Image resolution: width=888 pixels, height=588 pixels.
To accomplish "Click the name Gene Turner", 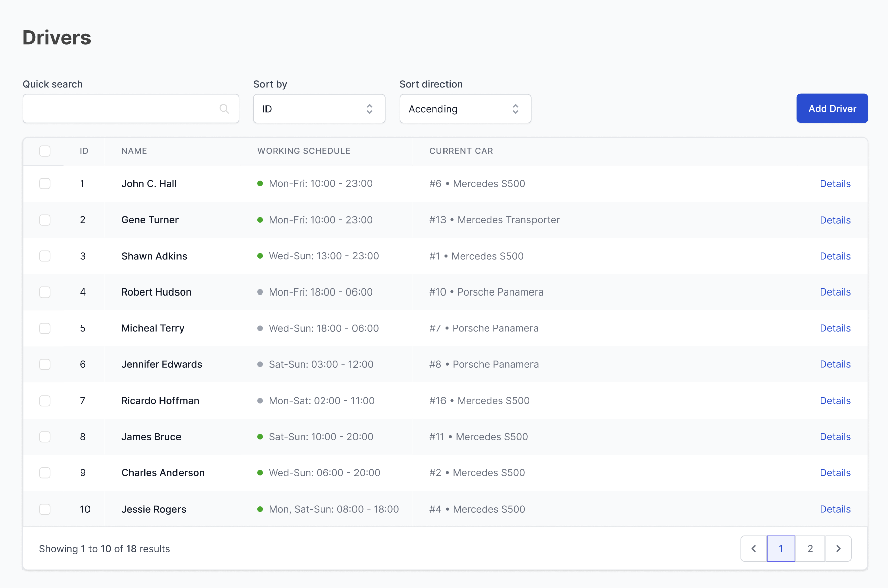I will pos(150,220).
